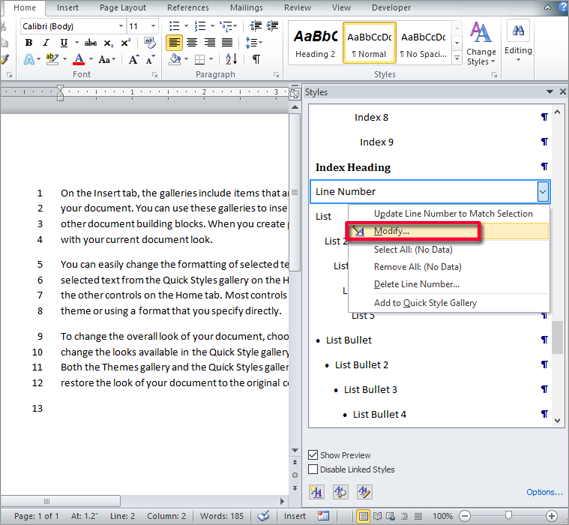Select the List Bullet 2 style
Image resolution: width=569 pixels, height=525 pixels.
pyautogui.click(x=430, y=365)
